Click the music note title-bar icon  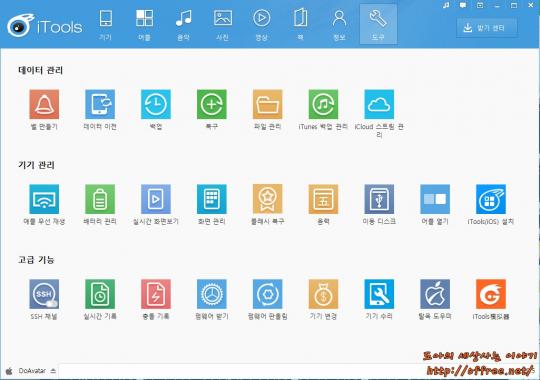[x=446, y=5]
